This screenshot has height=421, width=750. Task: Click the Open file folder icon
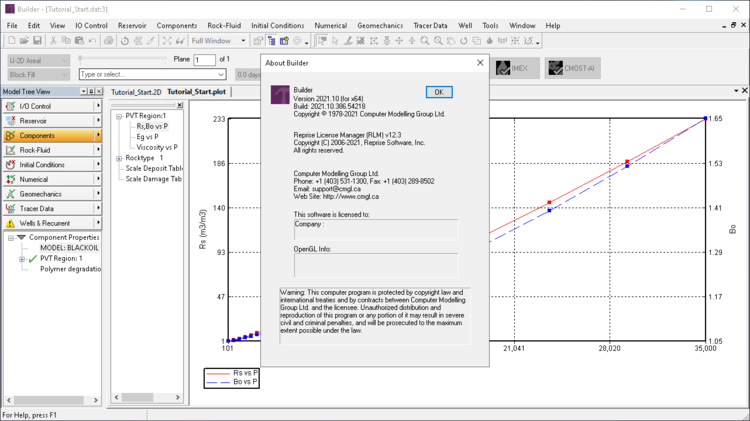25,41
